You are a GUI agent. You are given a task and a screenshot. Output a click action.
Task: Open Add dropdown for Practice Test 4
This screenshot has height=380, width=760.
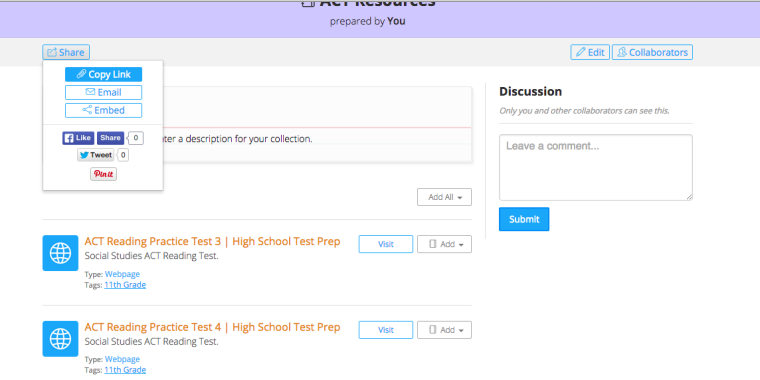(444, 330)
